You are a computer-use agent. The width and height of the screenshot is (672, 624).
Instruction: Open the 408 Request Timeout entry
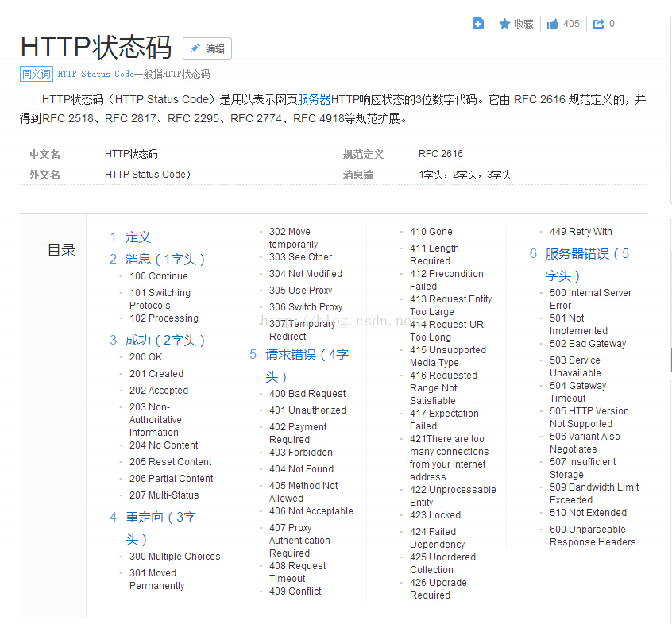pos(297,572)
